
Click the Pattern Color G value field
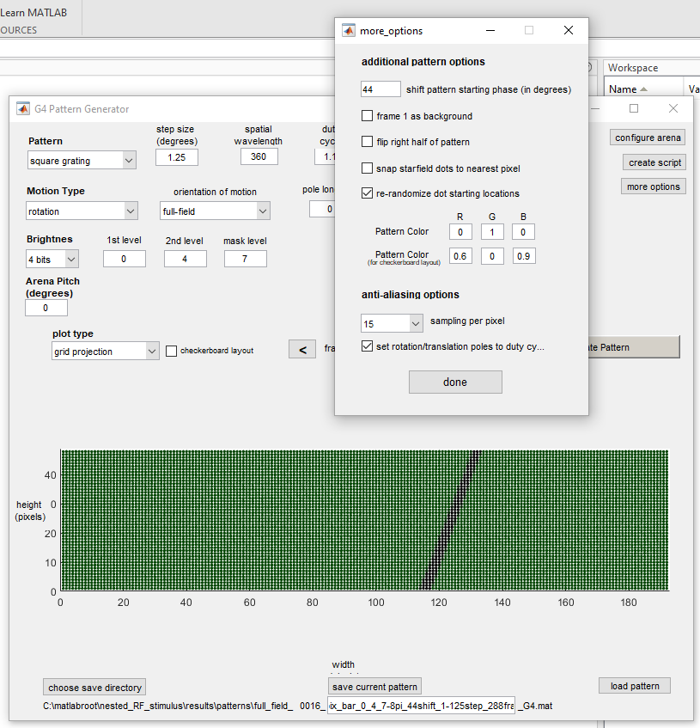(492, 232)
